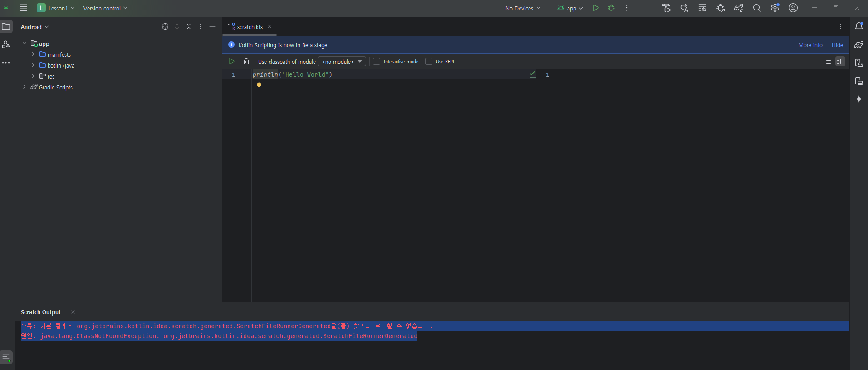
Task: Follow the More info link
Action: tap(810, 45)
